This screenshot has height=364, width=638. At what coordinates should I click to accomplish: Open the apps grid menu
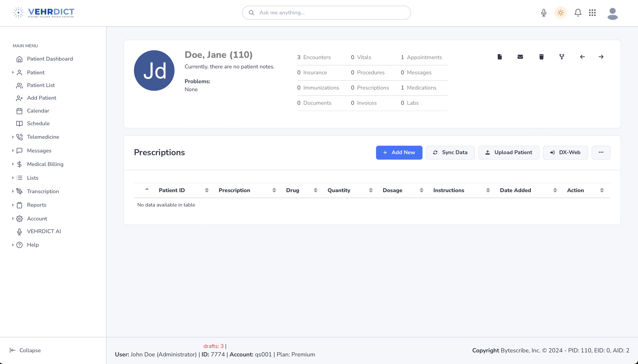592,12
